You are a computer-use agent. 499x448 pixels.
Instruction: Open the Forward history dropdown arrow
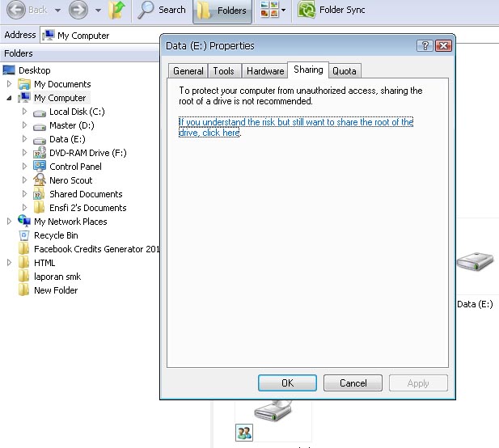[99, 11]
